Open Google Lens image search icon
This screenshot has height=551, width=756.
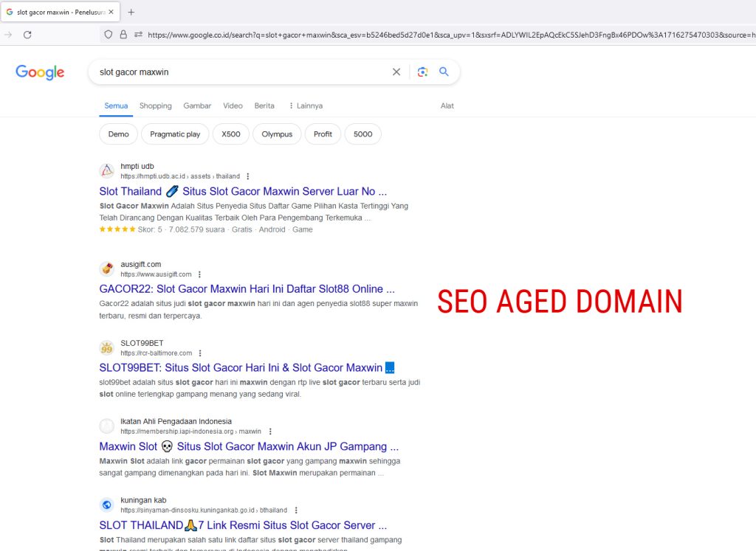click(423, 72)
